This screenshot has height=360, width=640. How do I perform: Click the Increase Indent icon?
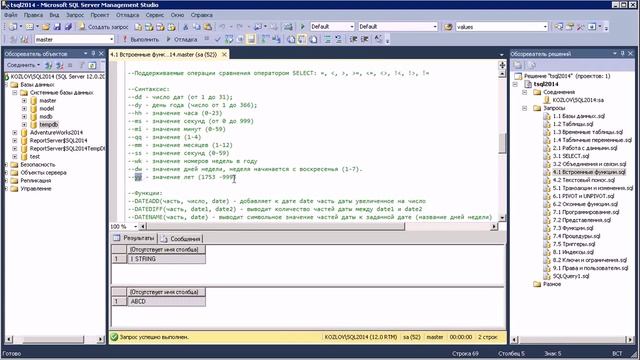pos(364,39)
